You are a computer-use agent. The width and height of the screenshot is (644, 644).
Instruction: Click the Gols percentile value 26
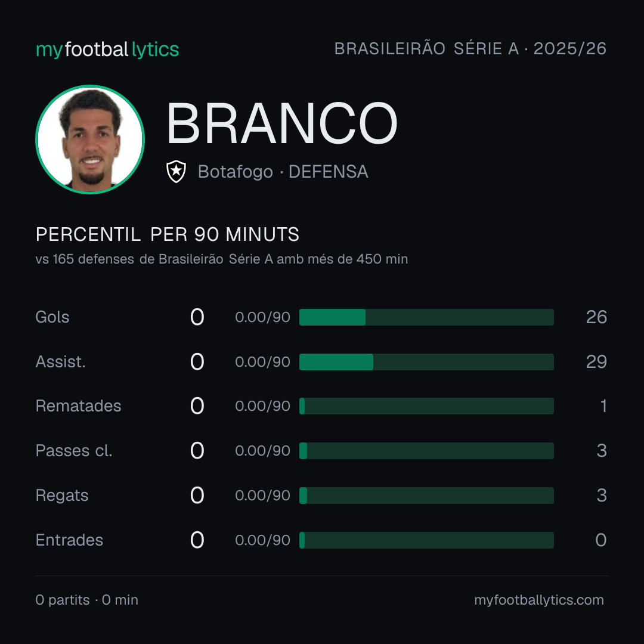(596, 317)
